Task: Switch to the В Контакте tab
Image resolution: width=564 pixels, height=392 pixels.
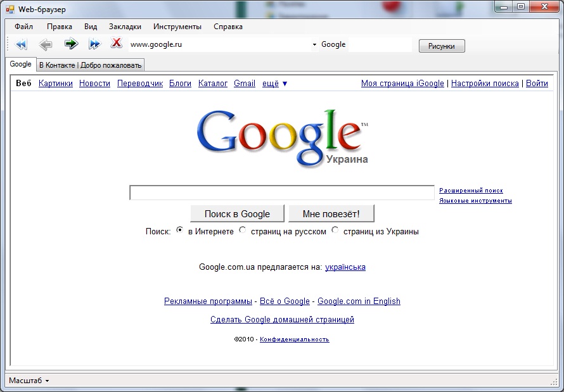Action: tap(90, 65)
